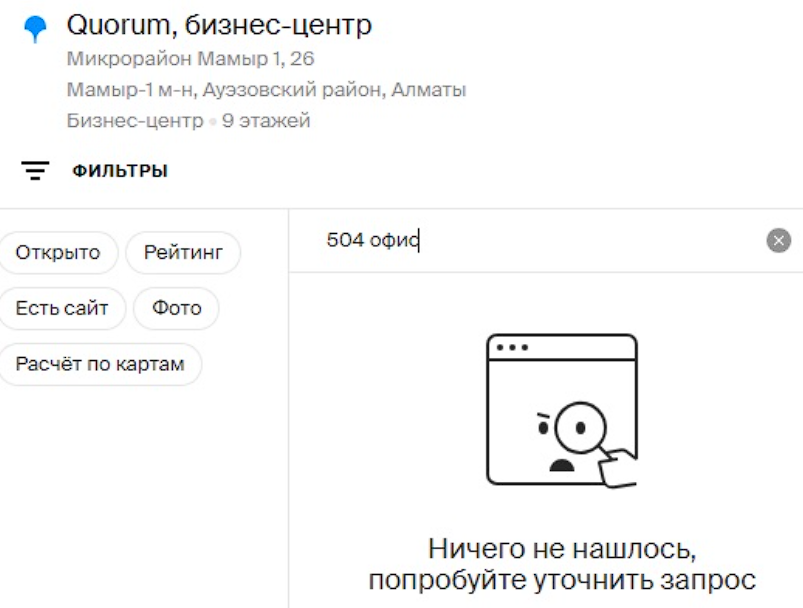803x608 pixels.
Task: Enable the Рейтинг filter chip
Action: pos(183,253)
